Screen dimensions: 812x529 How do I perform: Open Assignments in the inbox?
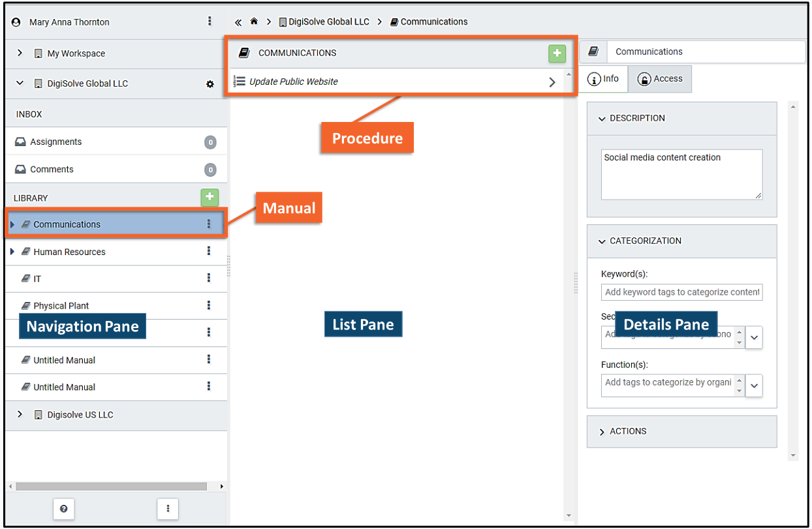pos(56,142)
